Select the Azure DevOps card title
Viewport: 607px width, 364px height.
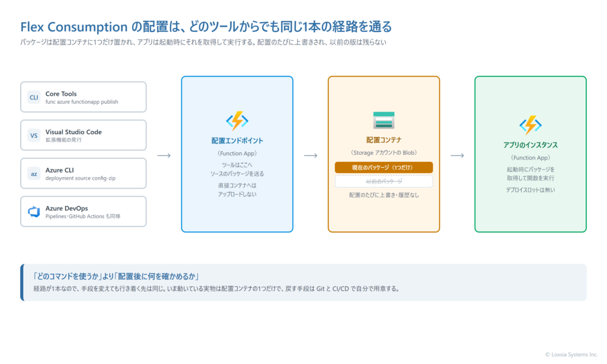point(66,208)
